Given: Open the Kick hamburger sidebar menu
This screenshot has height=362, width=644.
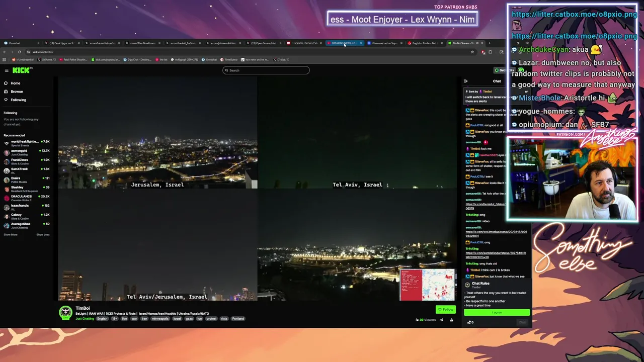Looking at the screenshot, I should tap(7, 70).
